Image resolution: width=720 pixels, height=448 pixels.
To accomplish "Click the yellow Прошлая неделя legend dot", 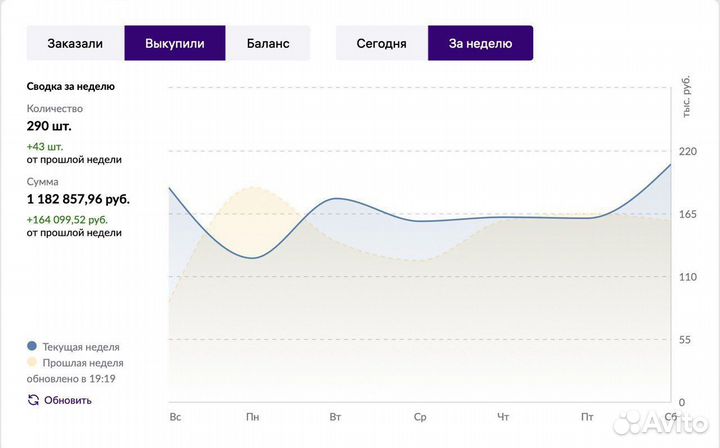I will (32, 362).
